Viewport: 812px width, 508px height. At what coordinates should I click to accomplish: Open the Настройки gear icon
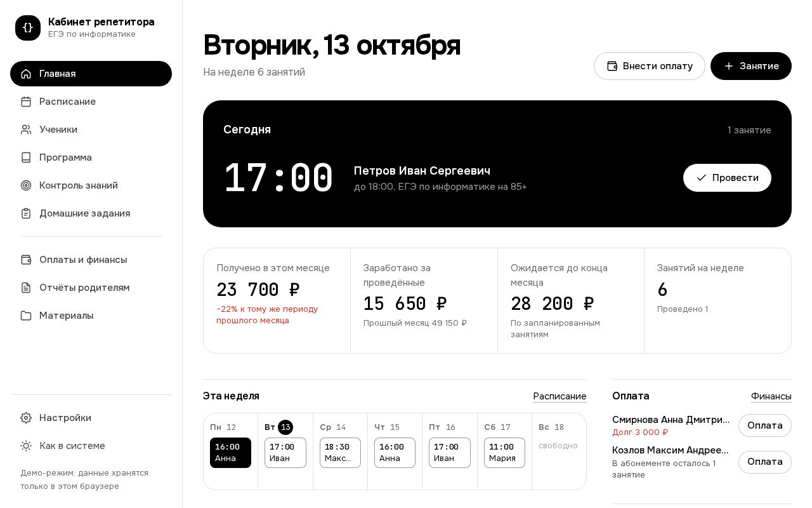(26, 418)
